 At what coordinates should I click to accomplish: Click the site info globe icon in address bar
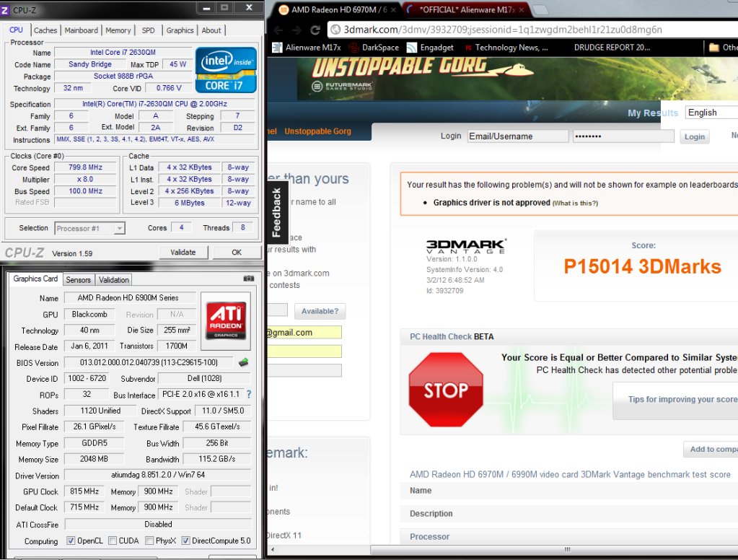click(x=335, y=30)
